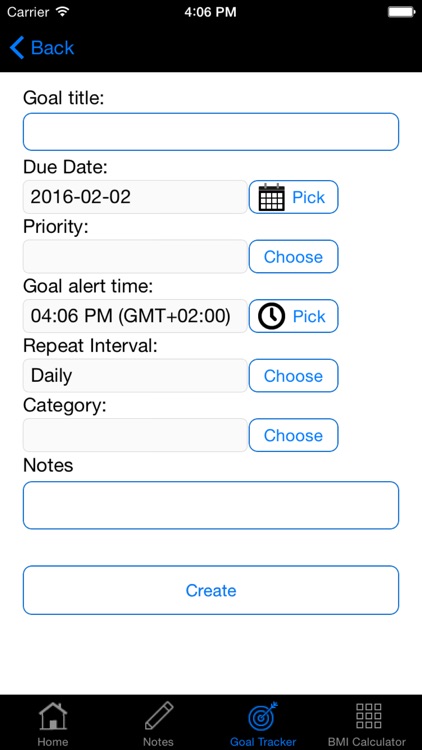
Task: Click the Goal title text field
Action: [x=211, y=132]
